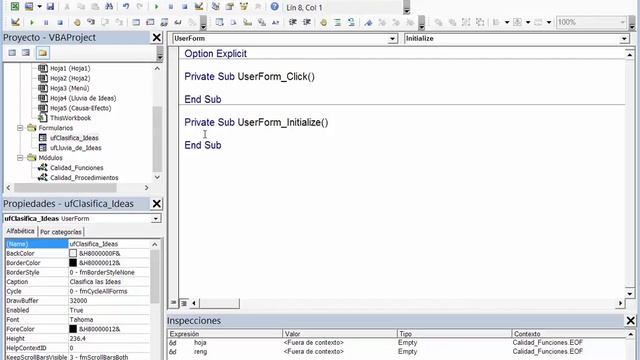Open Quick Watch glasses icon
The image size is (640, 360).
tap(178, 22)
